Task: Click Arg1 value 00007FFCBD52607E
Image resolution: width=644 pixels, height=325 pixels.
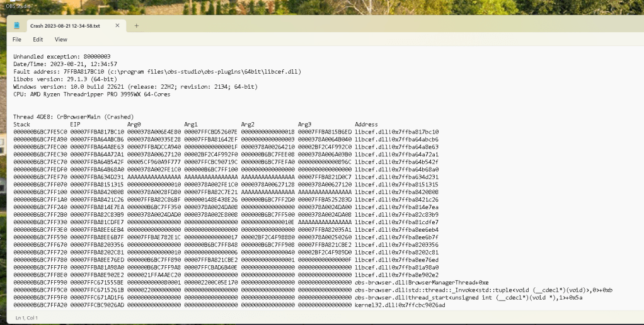Action: pyautogui.click(x=210, y=132)
